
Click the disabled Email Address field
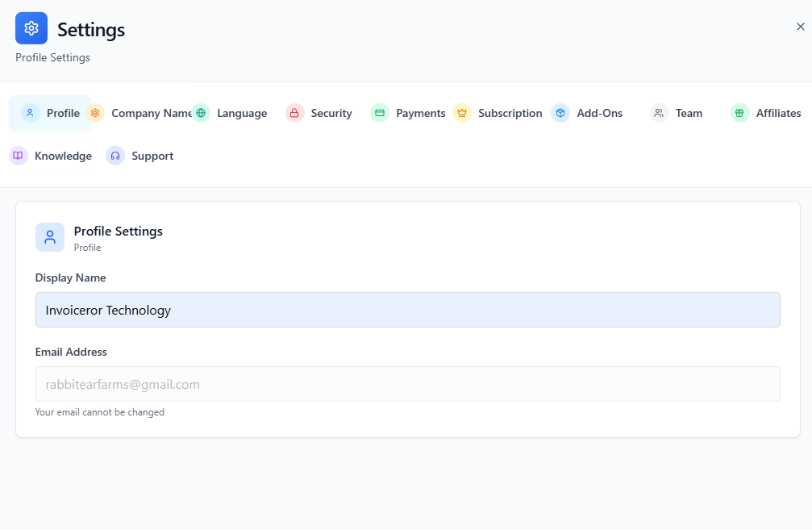tap(407, 383)
